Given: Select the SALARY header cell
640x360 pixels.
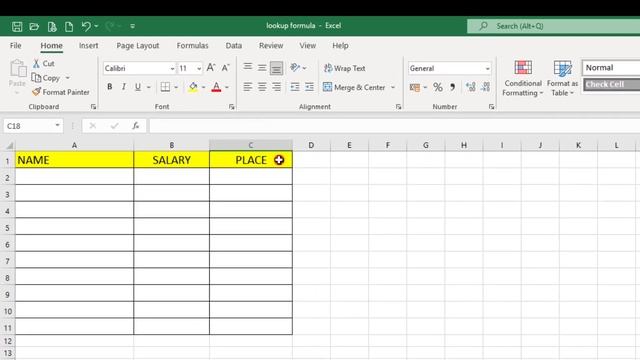Looking at the screenshot, I should pos(171,160).
